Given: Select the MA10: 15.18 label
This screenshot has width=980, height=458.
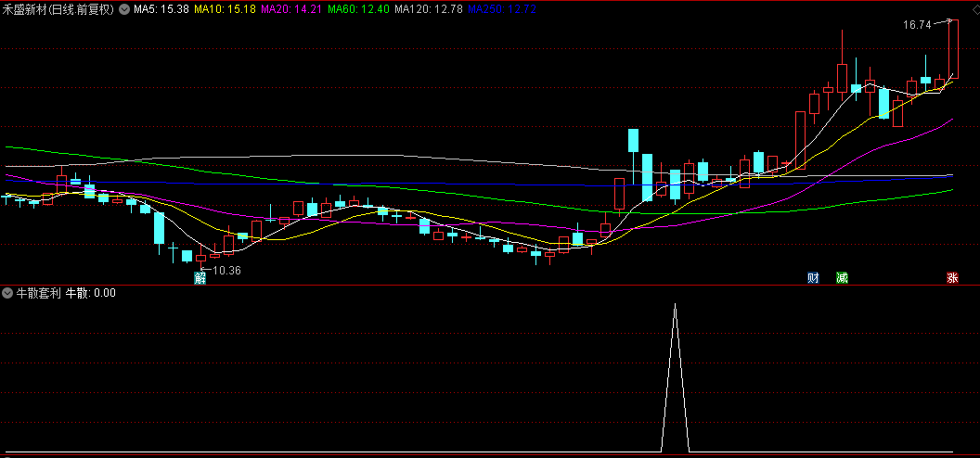Looking at the screenshot, I should [225, 9].
